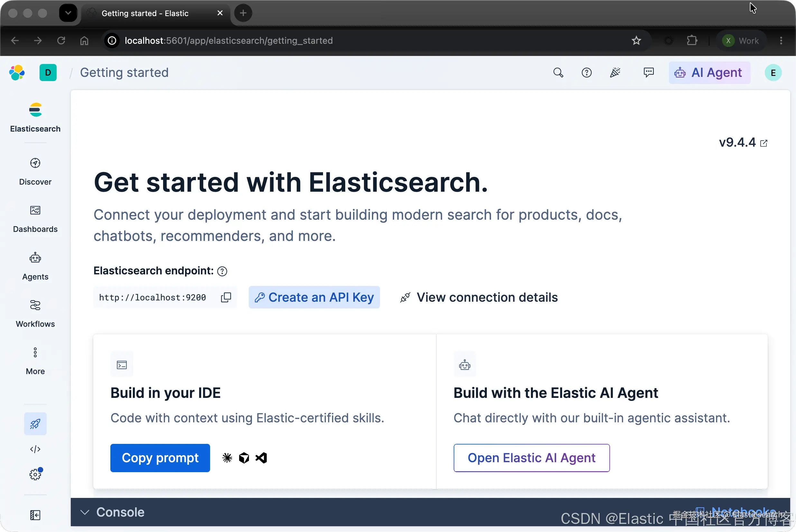This screenshot has width=796, height=532.
Task: Click the browser home icon
Action: coord(84,41)
